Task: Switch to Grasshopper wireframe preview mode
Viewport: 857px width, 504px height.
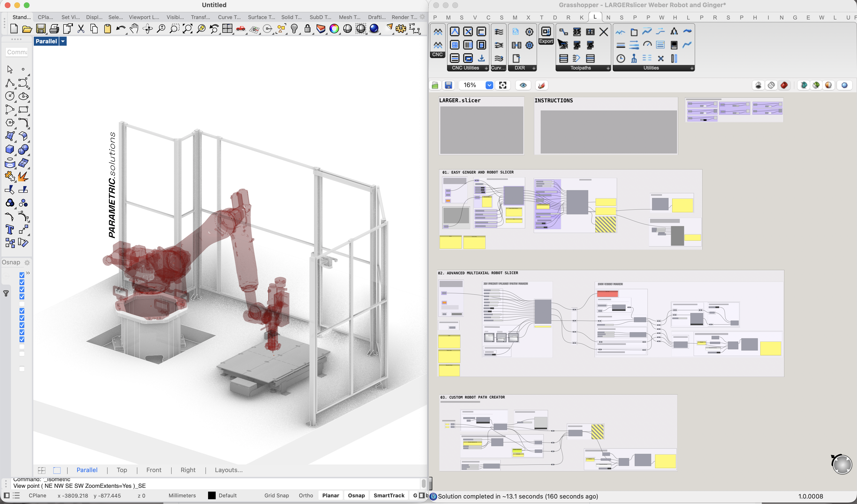Action: pos(771,85)
